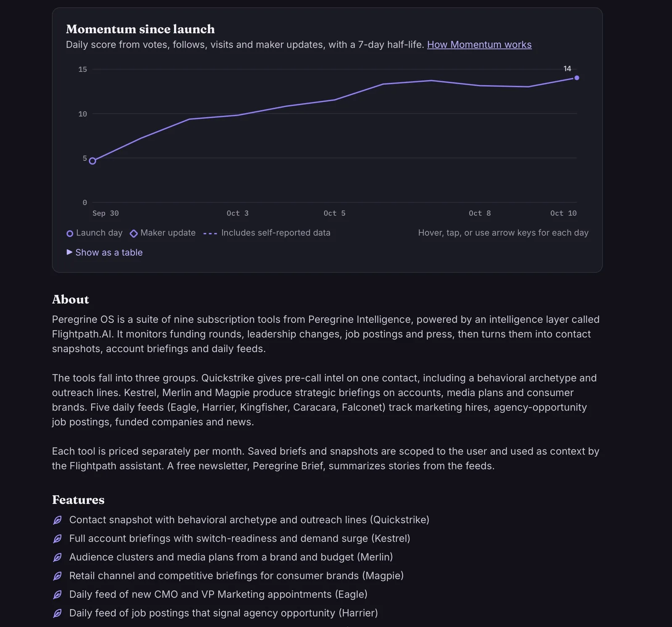Image resolution: width=672 pixels, height=627 pixels.
Task: Click the "10" y-axis label
Action: [83, 114]
